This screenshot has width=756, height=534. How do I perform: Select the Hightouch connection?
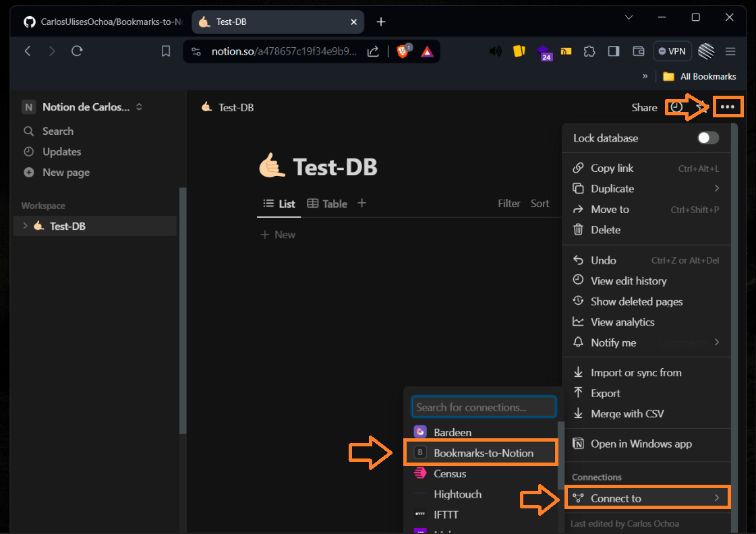click(x=481, y=494)
